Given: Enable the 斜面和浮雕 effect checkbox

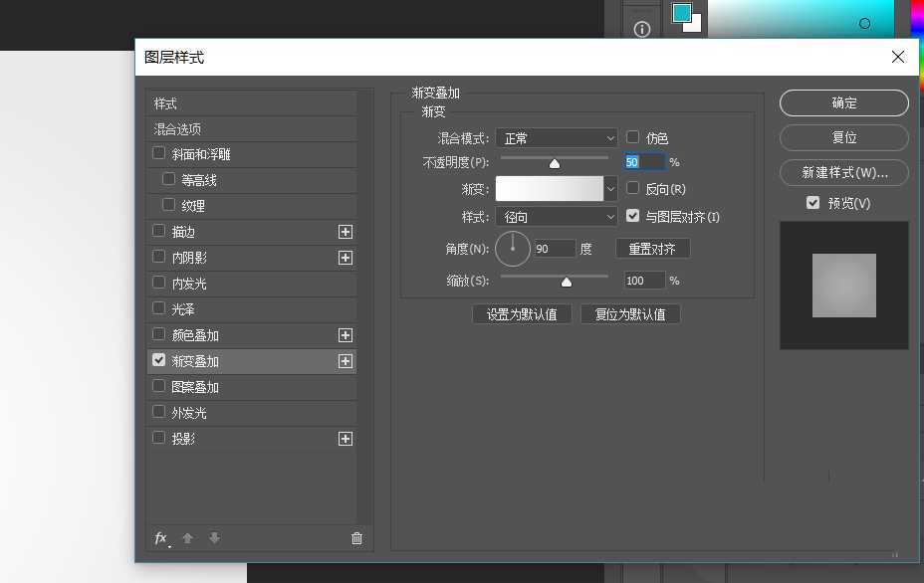Looking at the screenshot, I should click(158, 154).
